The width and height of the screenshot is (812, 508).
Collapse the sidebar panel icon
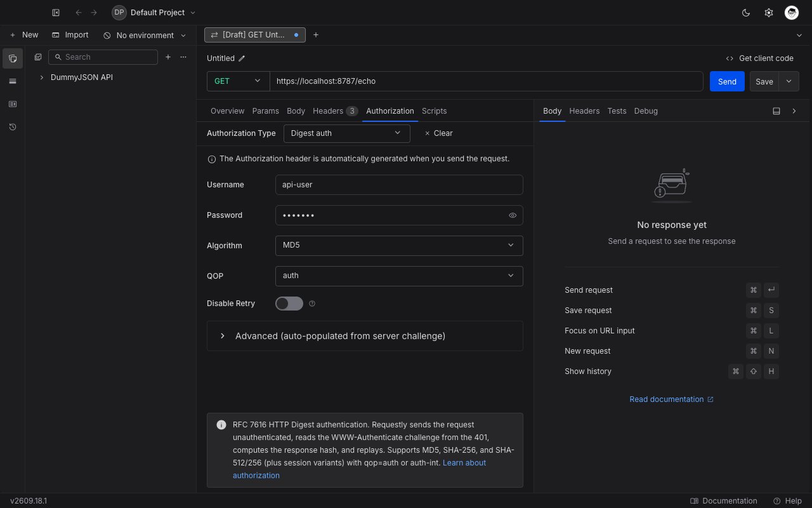56,13
